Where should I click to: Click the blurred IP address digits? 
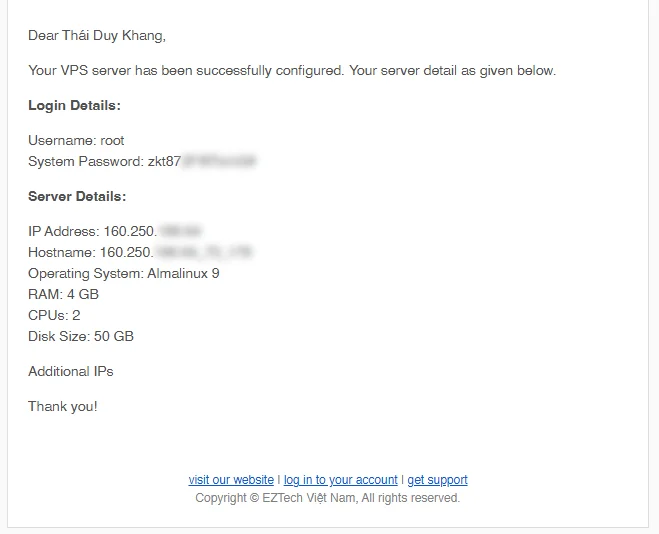click(181, 231)
